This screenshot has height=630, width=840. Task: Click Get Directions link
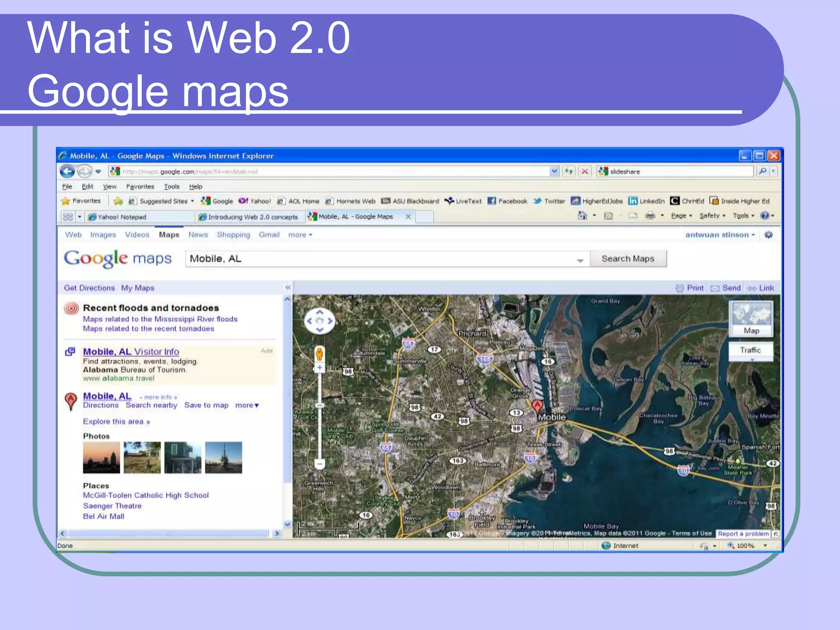point(89,288)
